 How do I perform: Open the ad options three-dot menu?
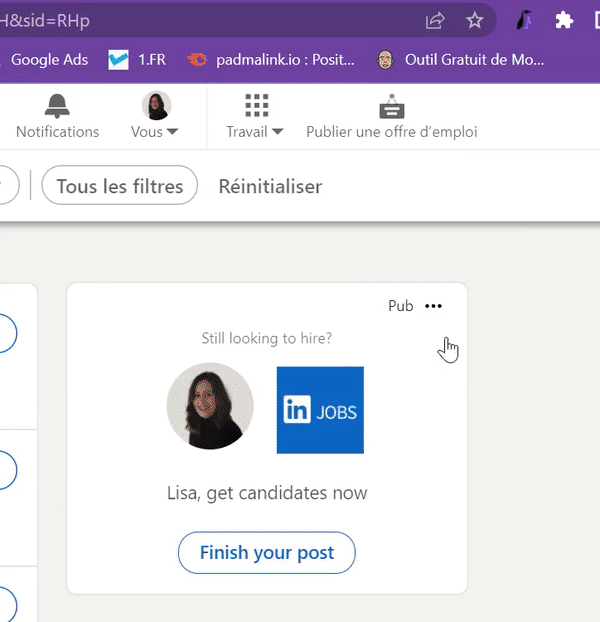click(x=433, y=306)
